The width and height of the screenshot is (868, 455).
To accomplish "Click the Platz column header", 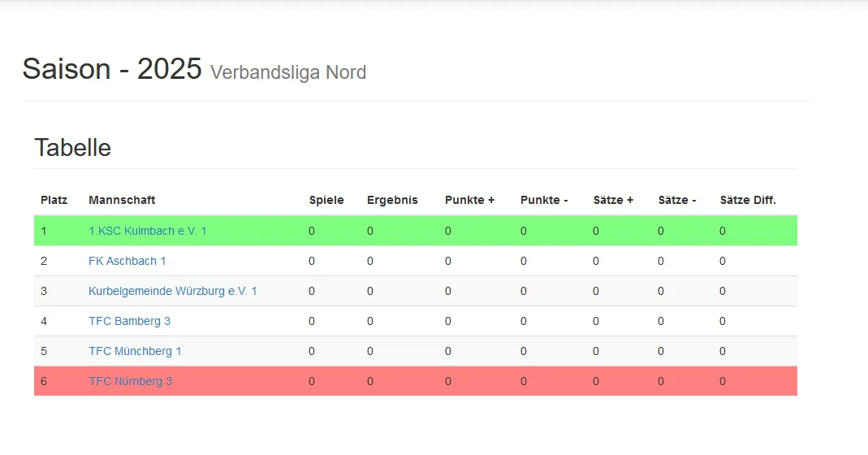I will pos(54,200).
